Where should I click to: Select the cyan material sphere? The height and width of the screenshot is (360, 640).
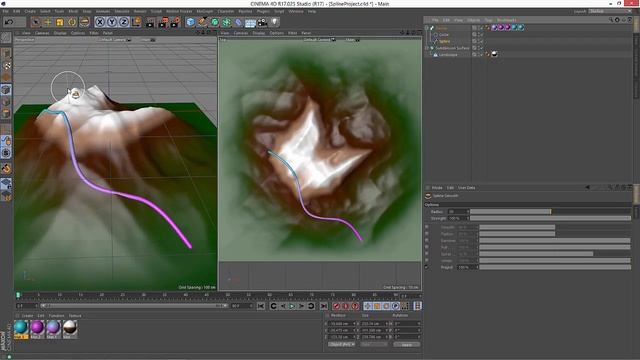[21, 327]
